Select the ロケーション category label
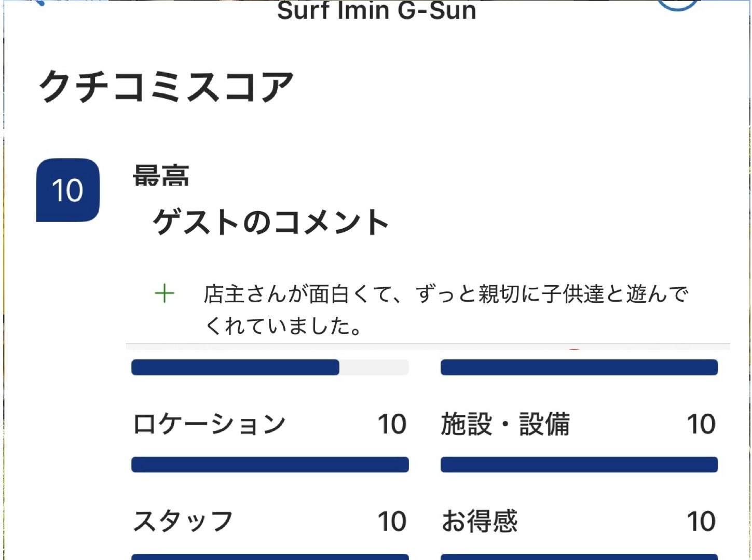Viewport: 752px width, 560px height. click(x=210, y=424)
